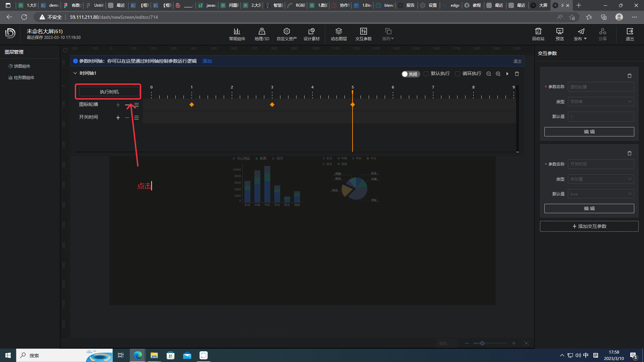This screenshot has height=362, width=644.
Task: Collapse 时间轴1 section
Action: pyautogui.click(x=75, y=73)
